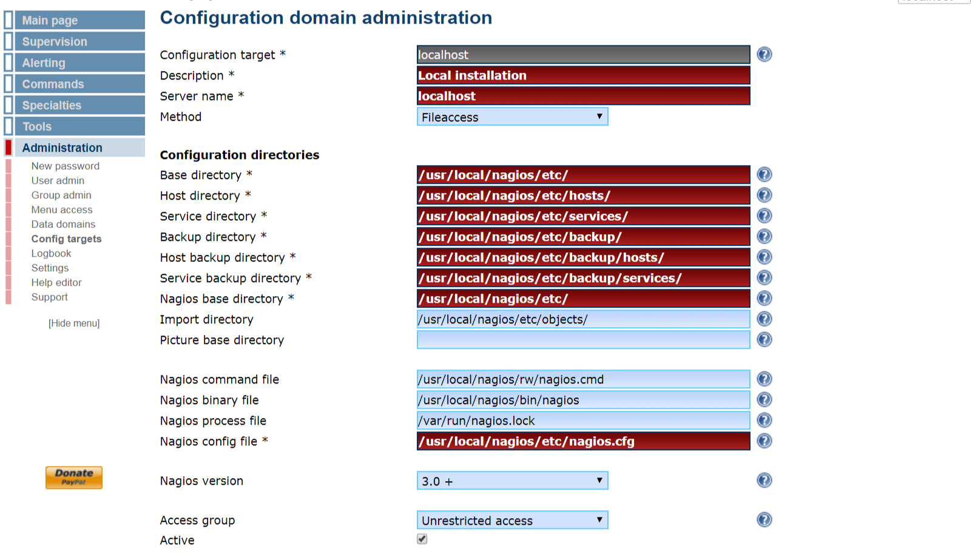Viewport: 975px width, 560px height.
Task: Click the Hide menu link
Action: (x=74, y=323)
